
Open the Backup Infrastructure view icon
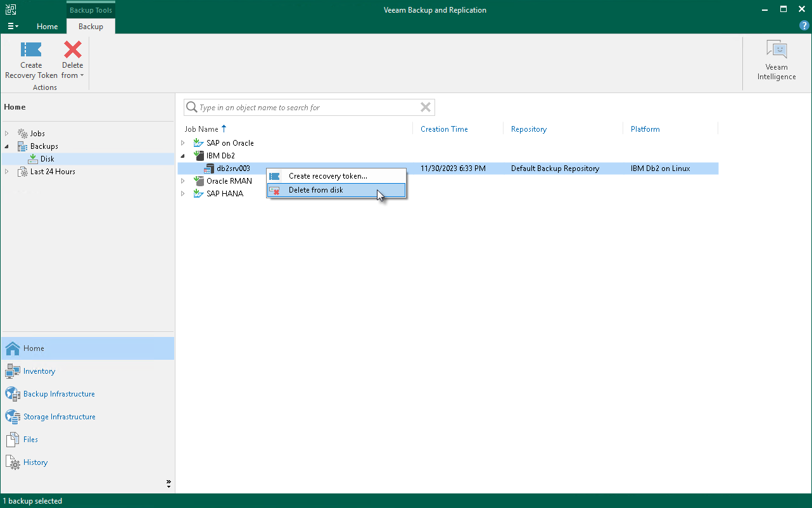13,394
